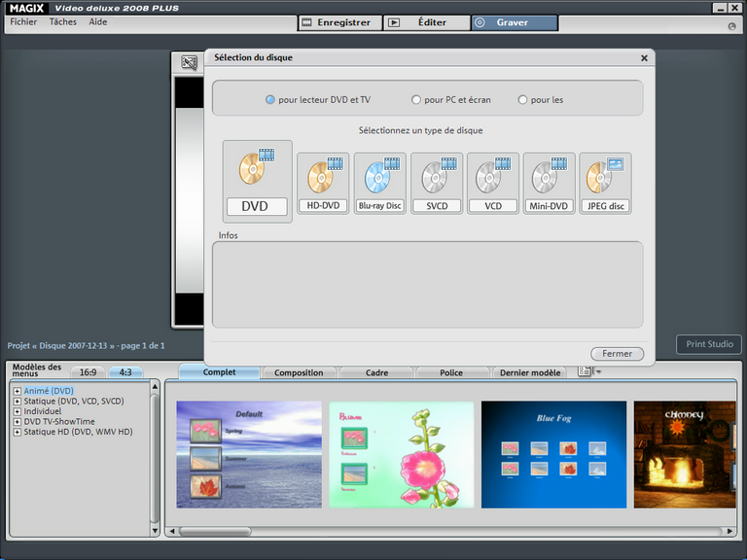Close the Sélection du disque dialog
Image resolution: width=747 pixels, height=560 pixels.
[644, 58]
